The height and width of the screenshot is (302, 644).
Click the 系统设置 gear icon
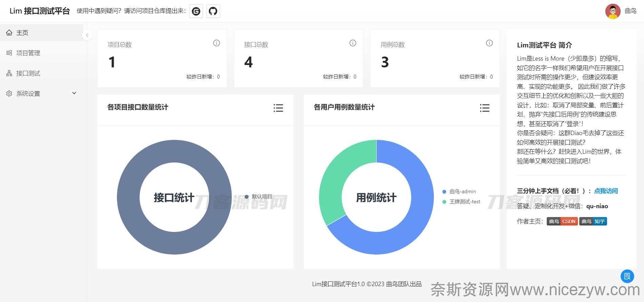coord(9,93)
